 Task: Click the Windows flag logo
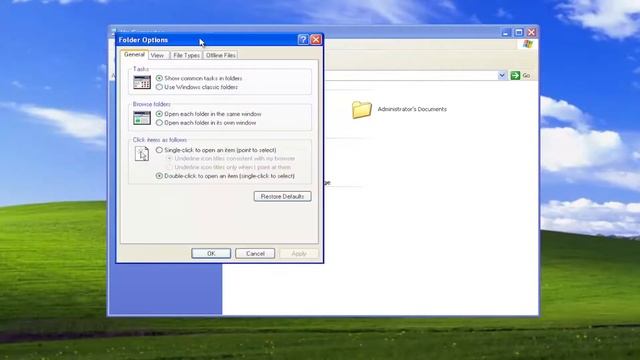(x=528, y=44)
